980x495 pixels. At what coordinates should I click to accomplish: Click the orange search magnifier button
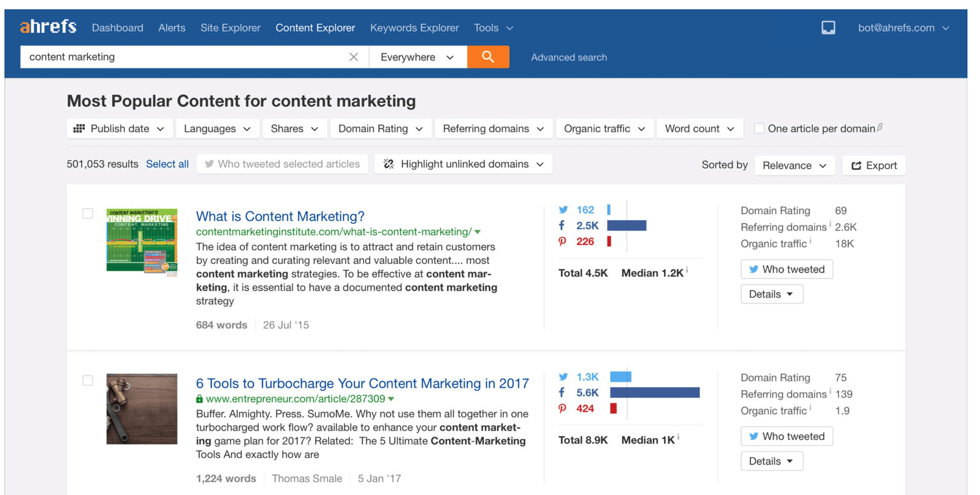click(488, 57)
